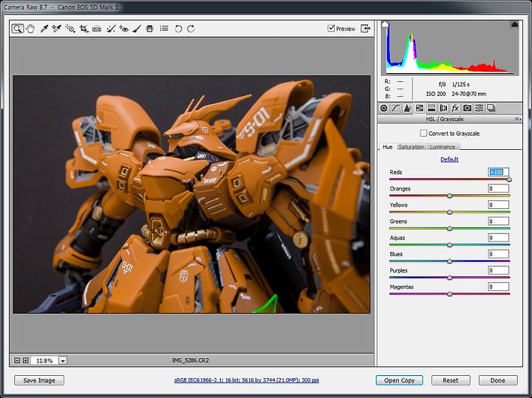Click the Reds hue slider handle
532x398 pixels.
pos(509,179)
